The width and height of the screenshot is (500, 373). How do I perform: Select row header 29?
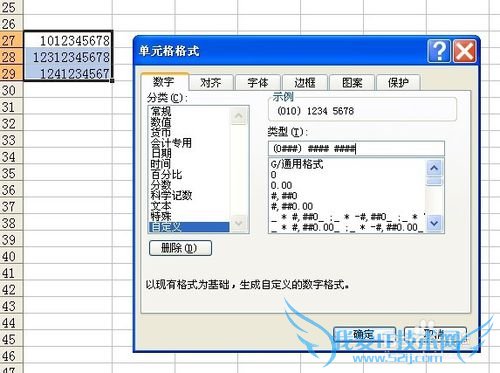pyautogui.click(x=11, y=73)
